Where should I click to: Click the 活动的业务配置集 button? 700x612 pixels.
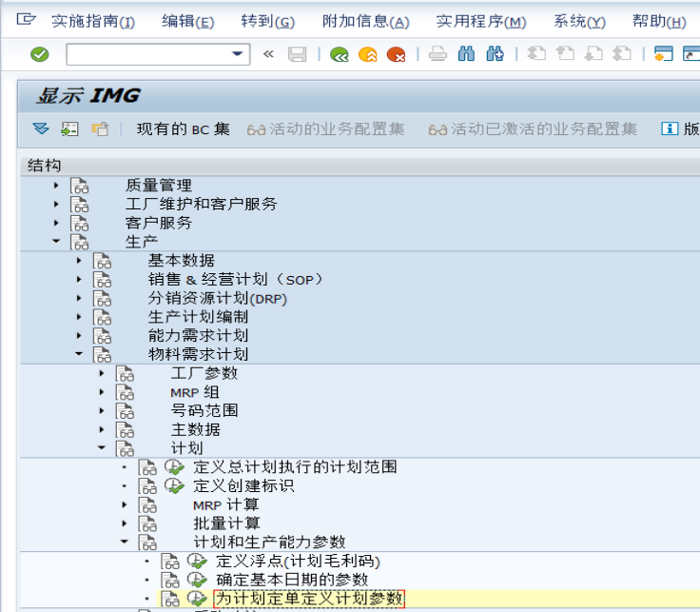point(326,129)
